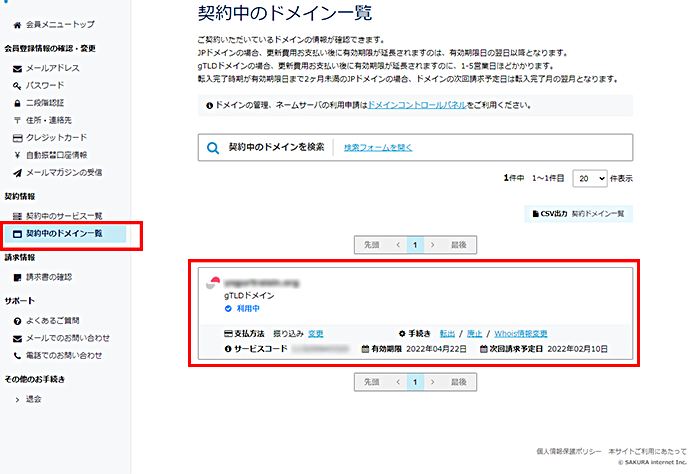Open 契約中のサービス一覧 in the sidebar

pyautogui.click(x=64, y=216)
